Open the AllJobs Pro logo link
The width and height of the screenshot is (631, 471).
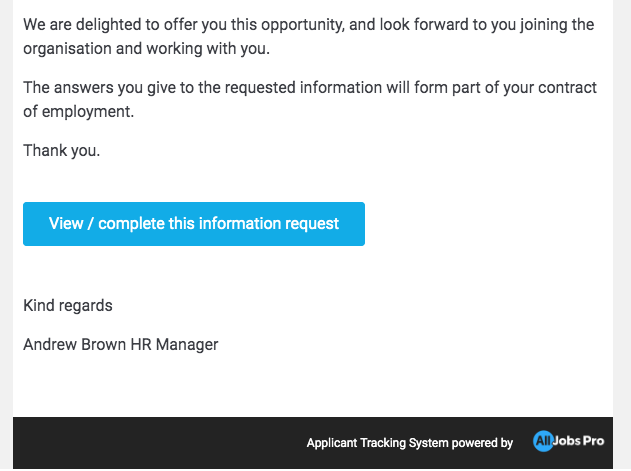point(569,441)
